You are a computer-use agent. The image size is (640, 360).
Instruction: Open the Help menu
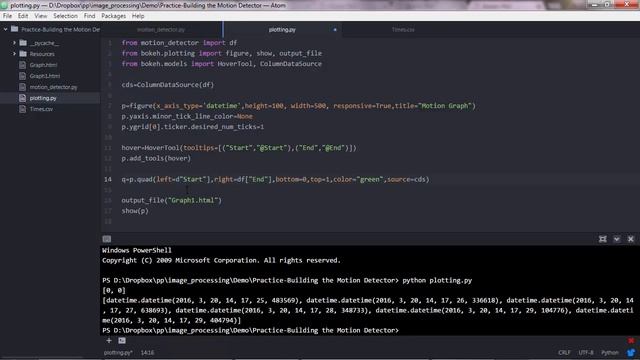(138, 16)
